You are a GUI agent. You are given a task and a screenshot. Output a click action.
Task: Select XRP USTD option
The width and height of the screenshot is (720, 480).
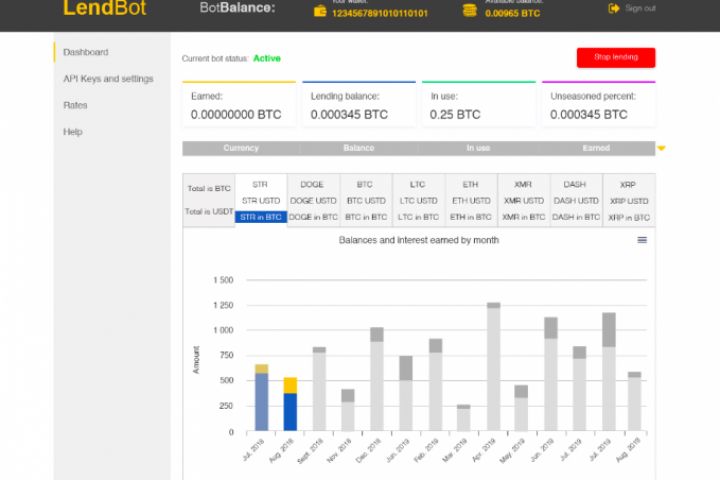[x=629, y=201]
